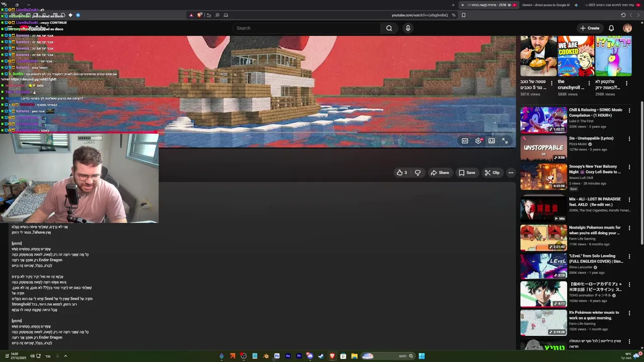Open Sonic Music Compilation video thumbnail
Image resolution: width=644 pixels, height=362 pixels.
tap(543, 120)
